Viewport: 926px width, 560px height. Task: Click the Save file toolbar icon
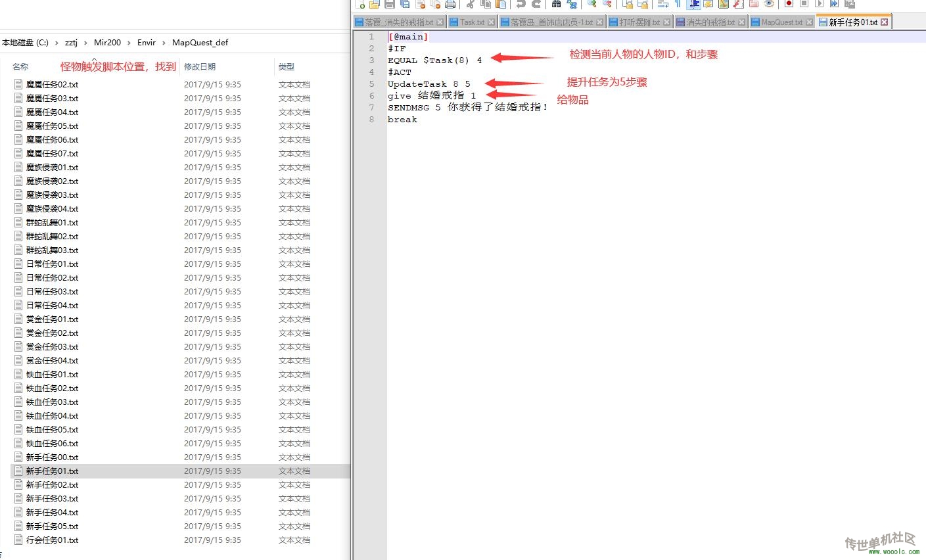pos(390,5)
